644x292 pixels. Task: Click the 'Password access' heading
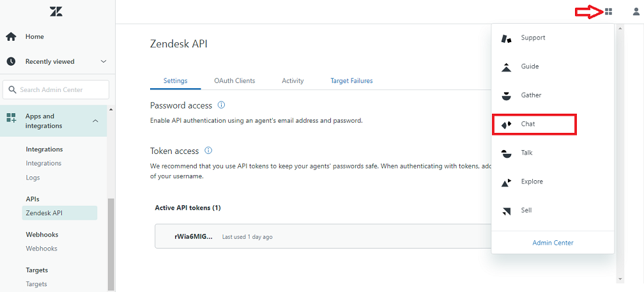[181, 105]
